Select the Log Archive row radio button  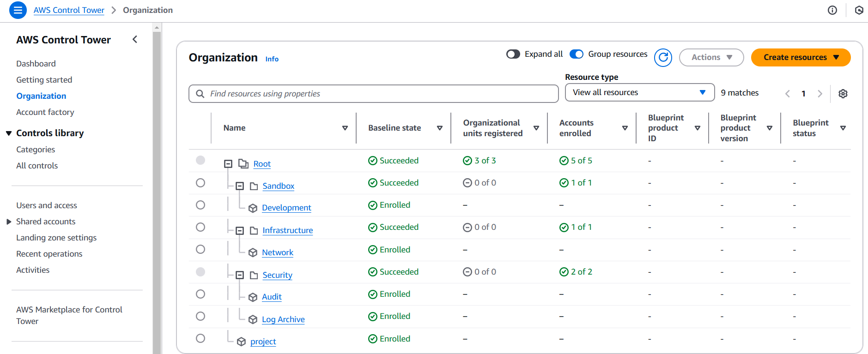(x=200, y=316)
